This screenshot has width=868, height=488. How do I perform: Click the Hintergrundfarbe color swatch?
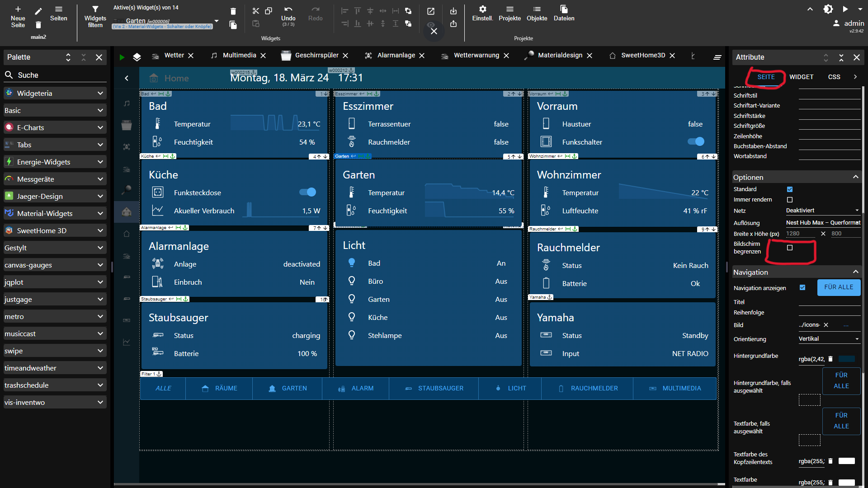[847, 359]
